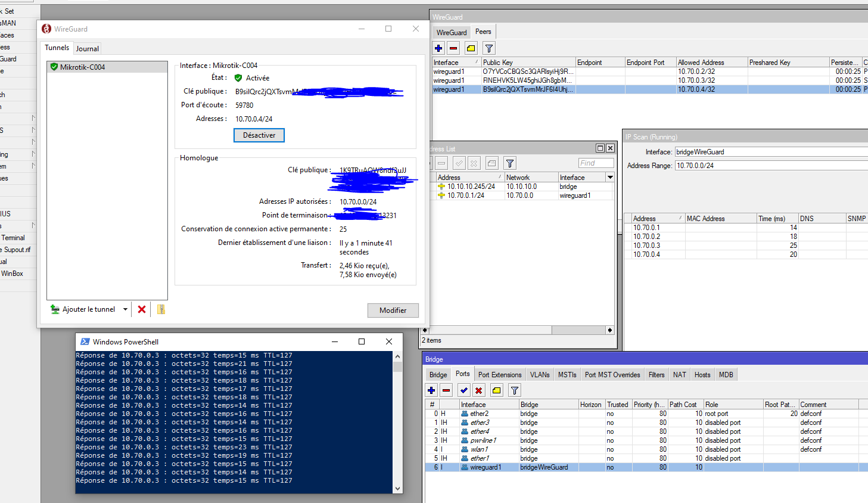Open comment icon in WireGuard Peers toolbar
The image size is (868, 503).
tap(471, 48)
